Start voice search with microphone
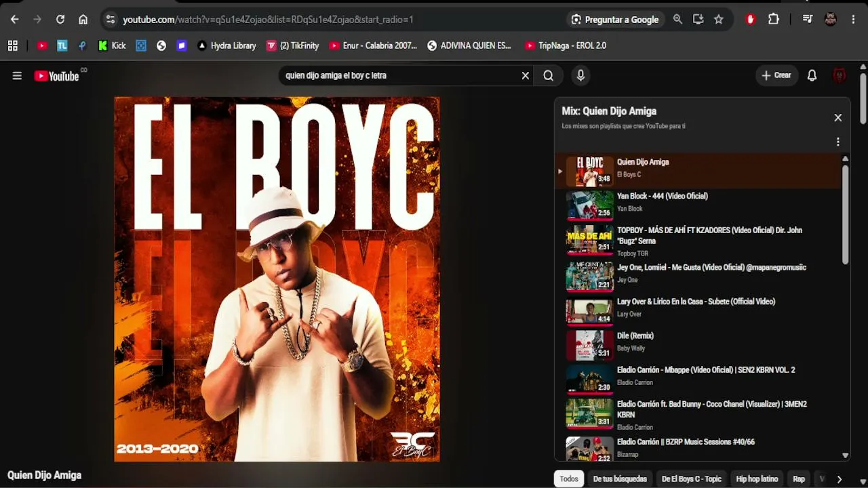 pyautogui.click(x=580, y=76)
